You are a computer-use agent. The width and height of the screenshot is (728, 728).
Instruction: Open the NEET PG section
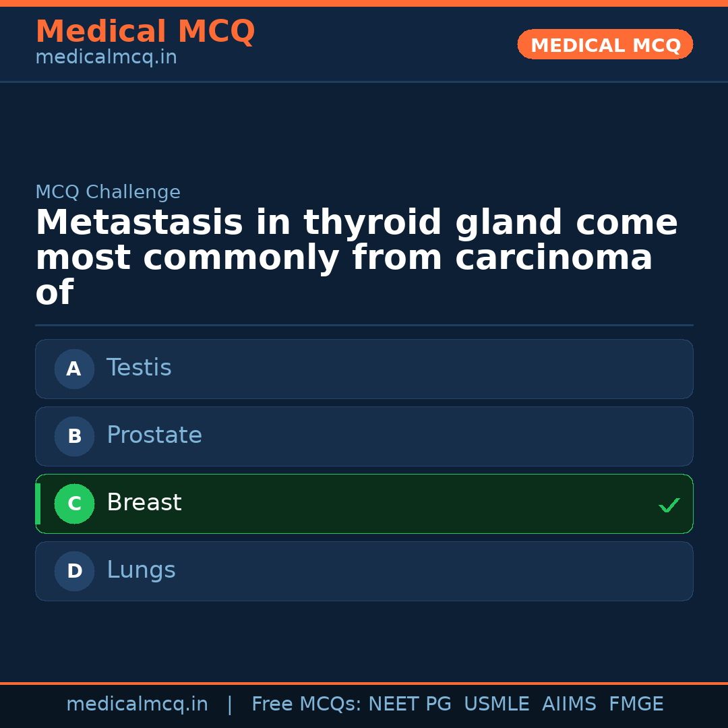[409, 703]
